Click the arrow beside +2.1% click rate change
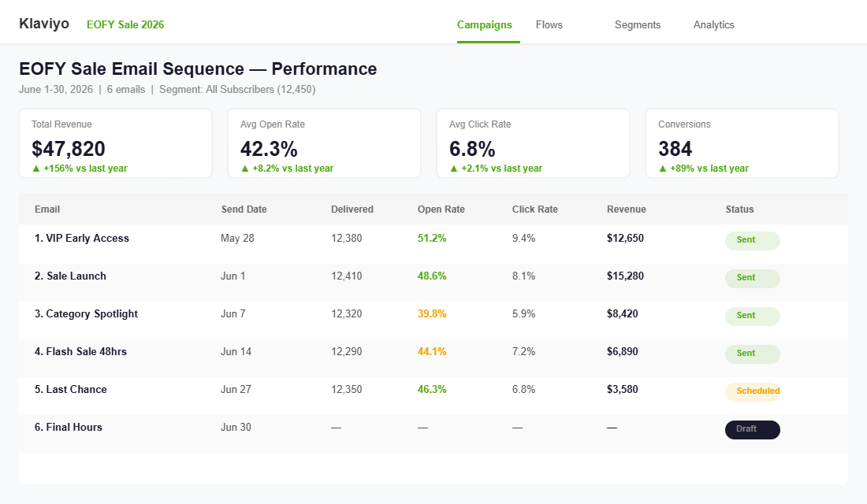The height and width of the screenshot is (504, 867). pos(452,168)
